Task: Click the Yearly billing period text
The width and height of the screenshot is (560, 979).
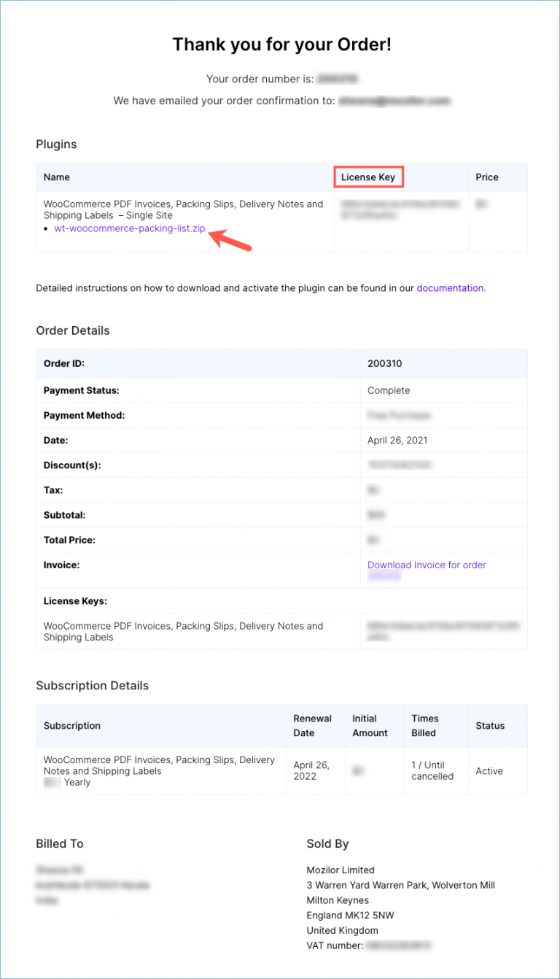Action: click(77, 782)
